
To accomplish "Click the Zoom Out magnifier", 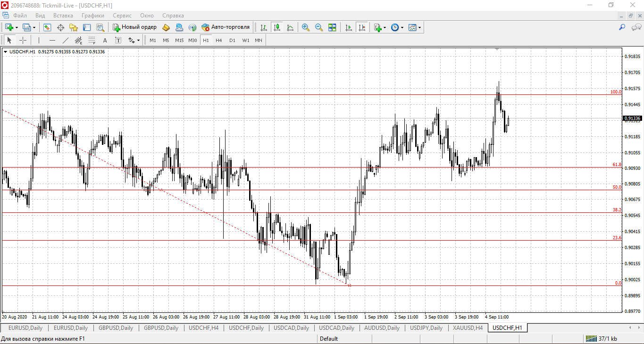I will (319, 27).
